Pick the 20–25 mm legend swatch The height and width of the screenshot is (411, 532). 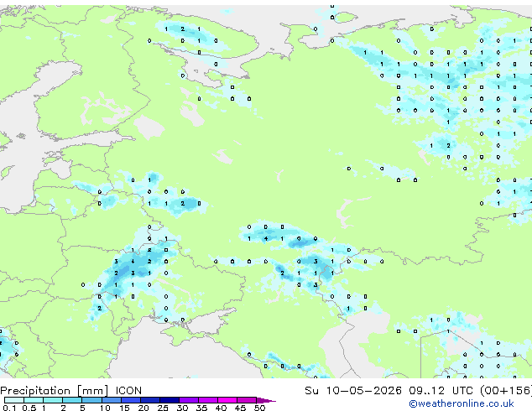[149, 400]
